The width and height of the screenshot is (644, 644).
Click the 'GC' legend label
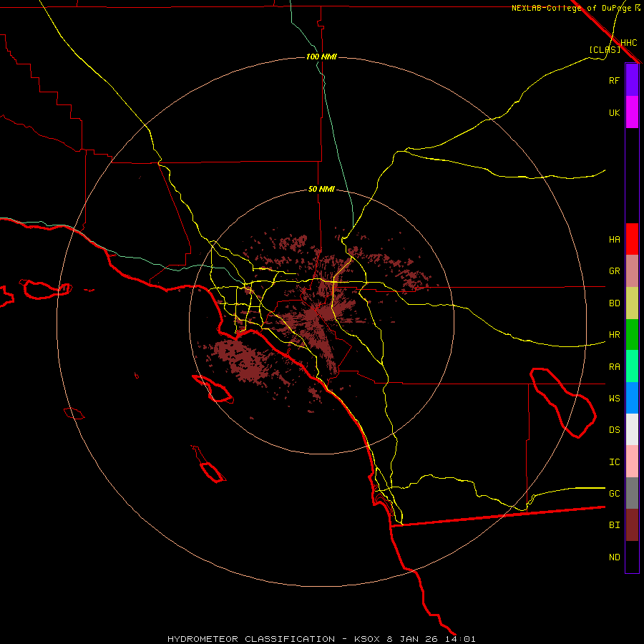(x=614, y=494)
